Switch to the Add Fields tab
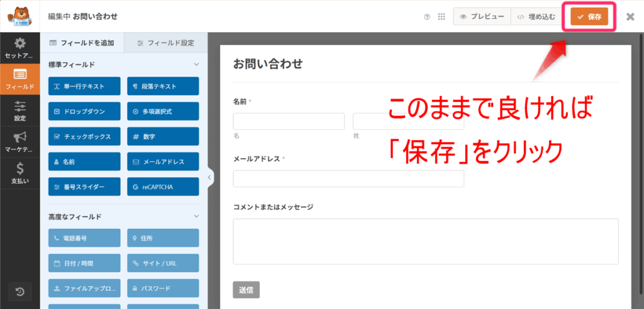Image resolution: width=644 pixels, height=309 pixels. click(x=82, y=43)
